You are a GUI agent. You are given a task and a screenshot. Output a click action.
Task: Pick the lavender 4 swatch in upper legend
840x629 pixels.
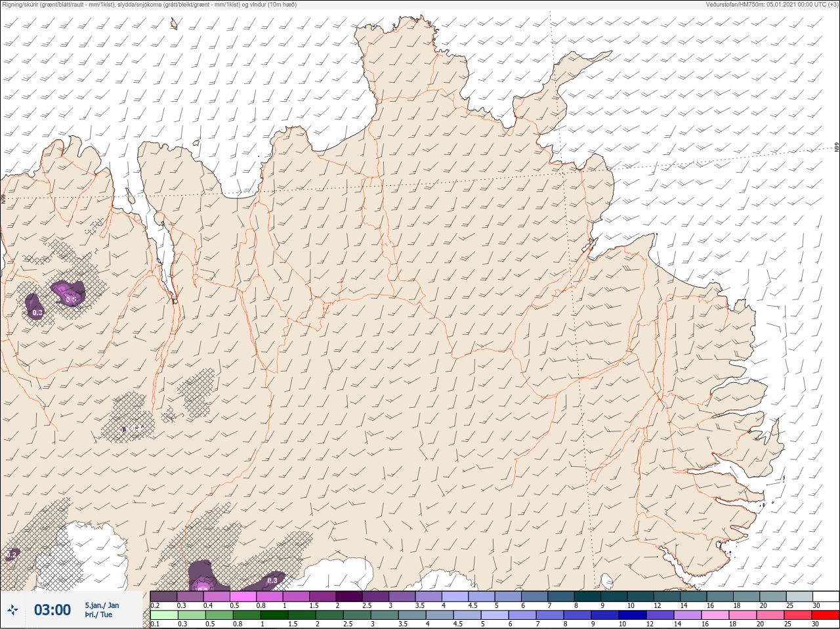point(455,597)
